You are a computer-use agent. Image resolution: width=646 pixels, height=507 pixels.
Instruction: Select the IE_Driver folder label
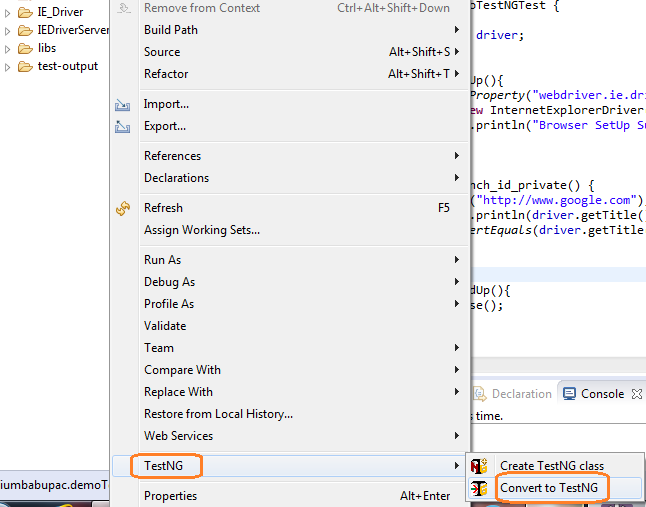(x=60, y=12)
